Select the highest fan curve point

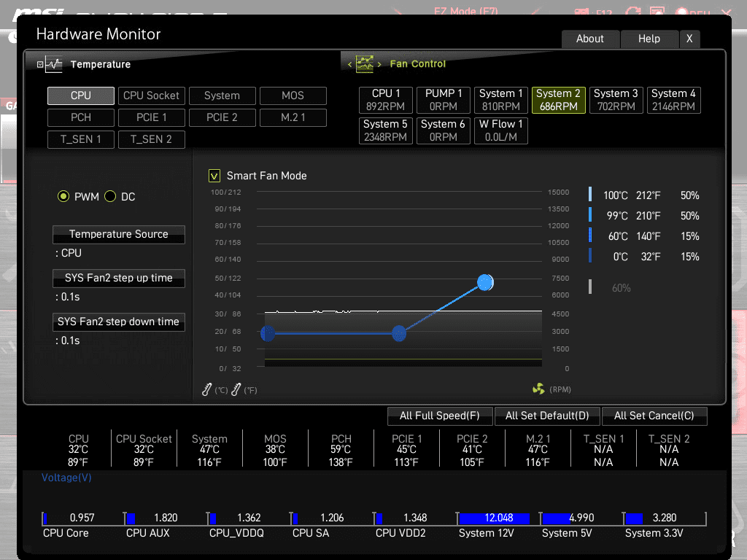485,282
